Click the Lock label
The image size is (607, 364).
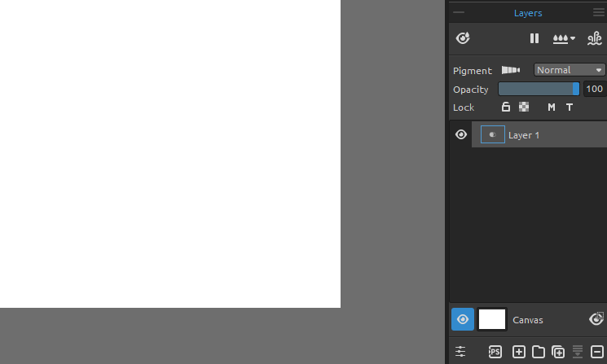pos(464,107)
